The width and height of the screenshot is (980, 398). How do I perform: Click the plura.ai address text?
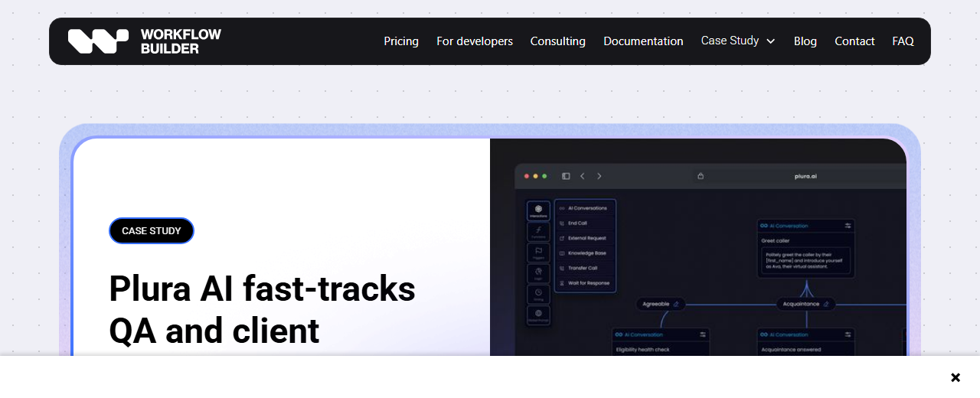(805, 176)
